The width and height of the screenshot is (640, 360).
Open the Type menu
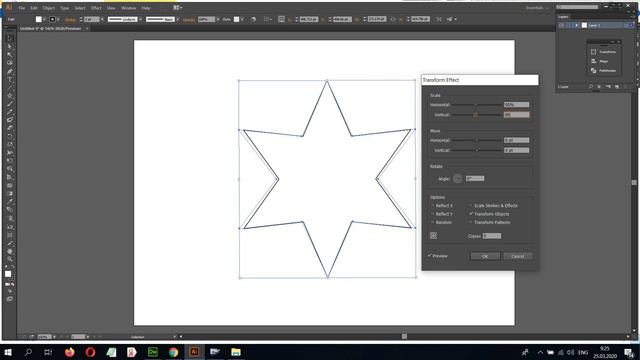pos(64,8)
